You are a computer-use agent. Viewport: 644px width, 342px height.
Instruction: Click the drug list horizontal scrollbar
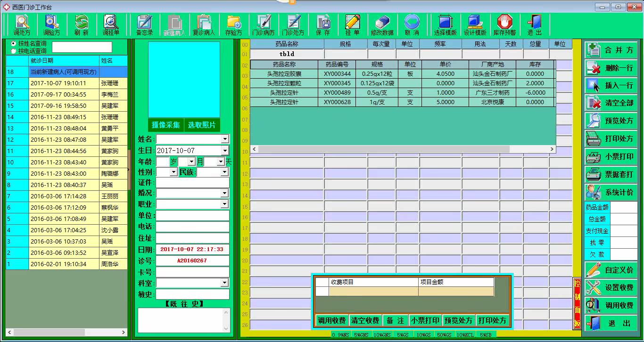[x=403, y=149]
